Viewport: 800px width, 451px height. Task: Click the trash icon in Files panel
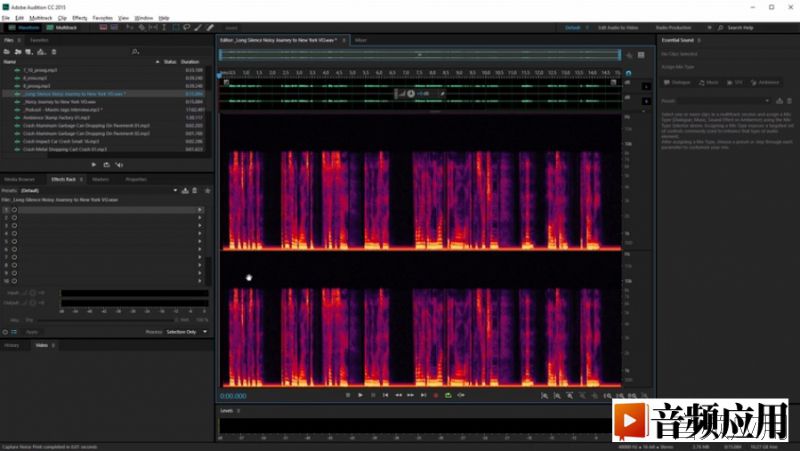54,52
